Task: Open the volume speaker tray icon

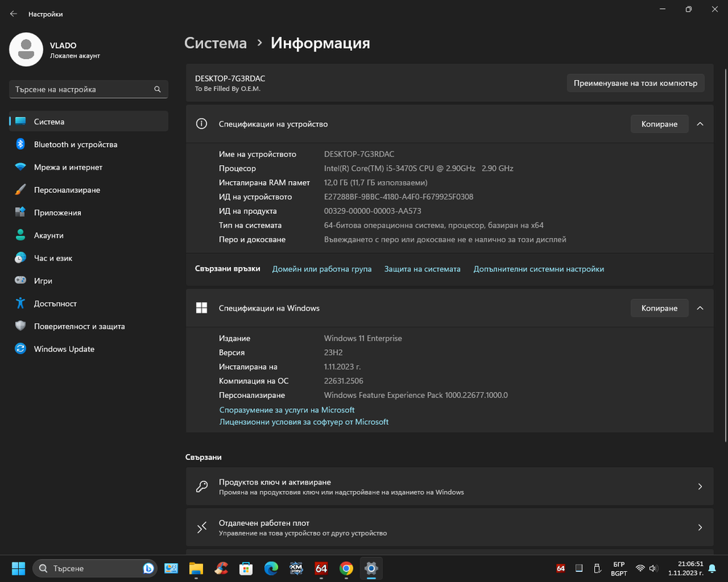Action: point(653,568)
